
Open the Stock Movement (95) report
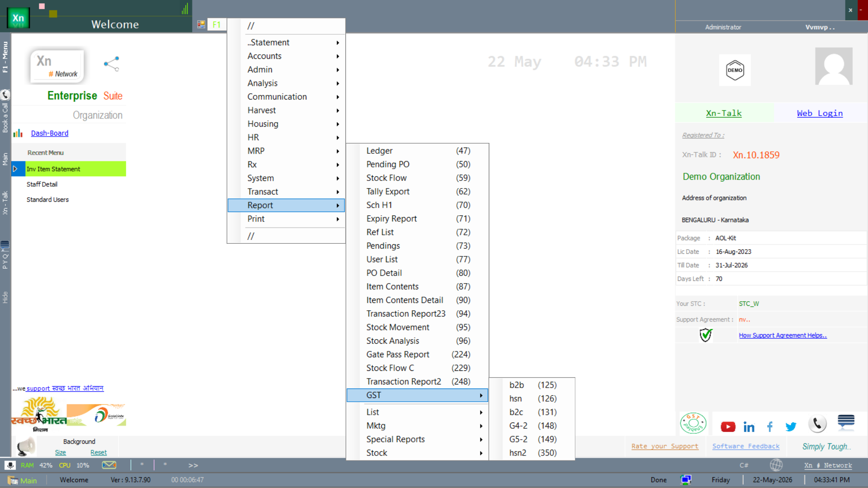(417, 327)
